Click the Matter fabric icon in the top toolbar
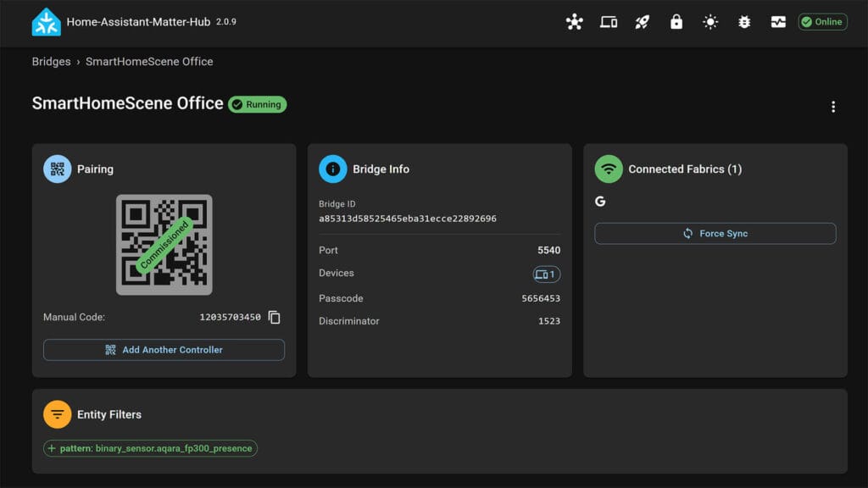Image resolution: width=868 pixels, height=488 pixels. pos(574,22)
